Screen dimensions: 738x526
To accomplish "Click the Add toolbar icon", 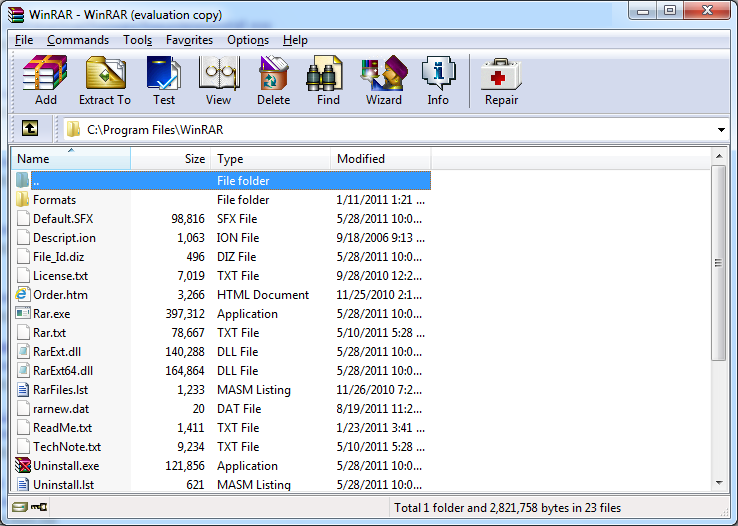I will click(x=45, y=73).
